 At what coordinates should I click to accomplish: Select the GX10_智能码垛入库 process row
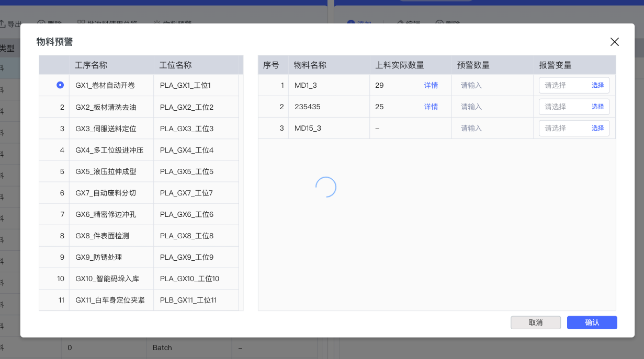(x=107, y=279)
